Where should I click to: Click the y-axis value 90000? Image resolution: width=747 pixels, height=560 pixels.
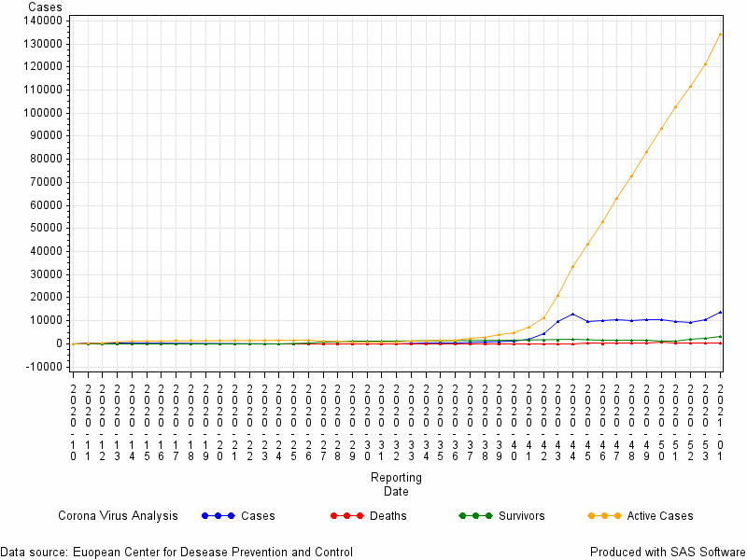(45, 135)
